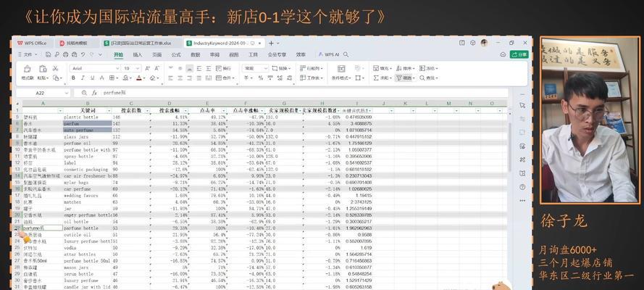
Task: Click the formula bar input showing perfume瓶
Action: pos(304,93)
